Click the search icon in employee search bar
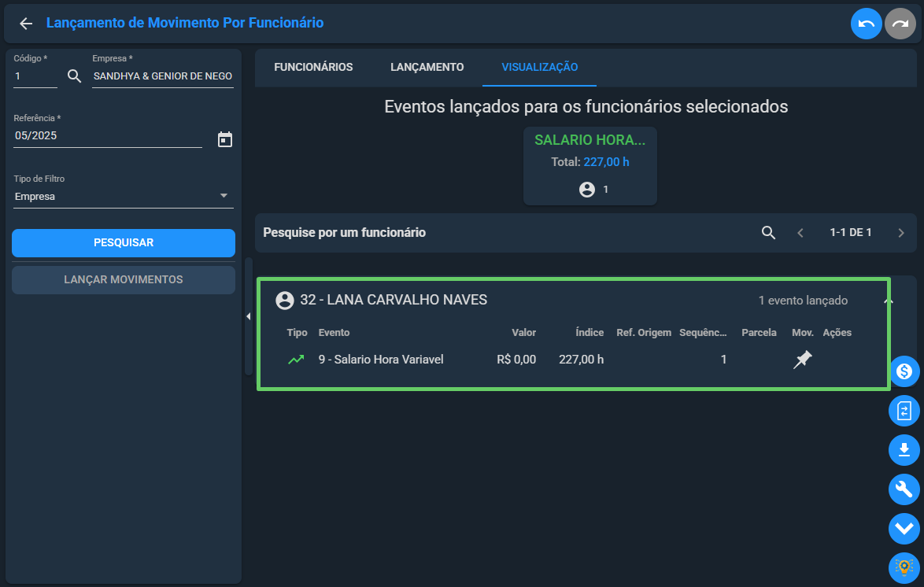This screenshot has width=924, height=587. click(768, 232)
